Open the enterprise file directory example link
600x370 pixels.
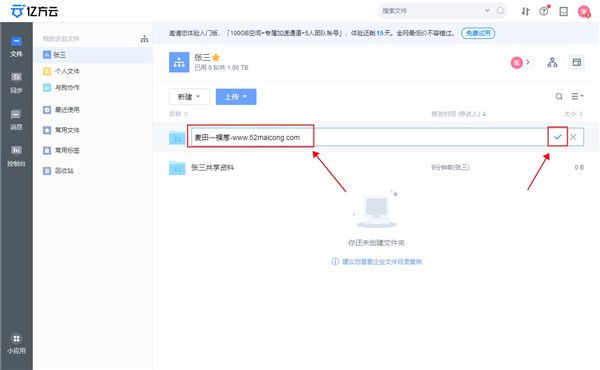pos(382,262)
